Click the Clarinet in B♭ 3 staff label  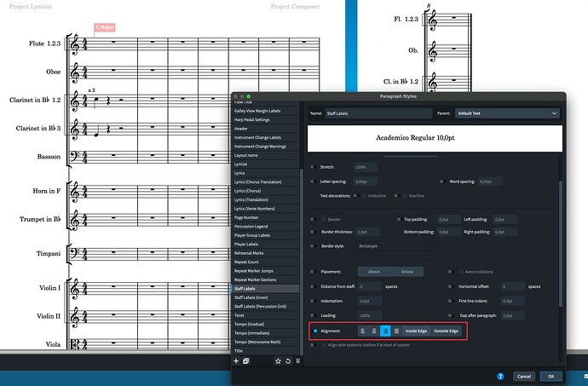[37, 129]
